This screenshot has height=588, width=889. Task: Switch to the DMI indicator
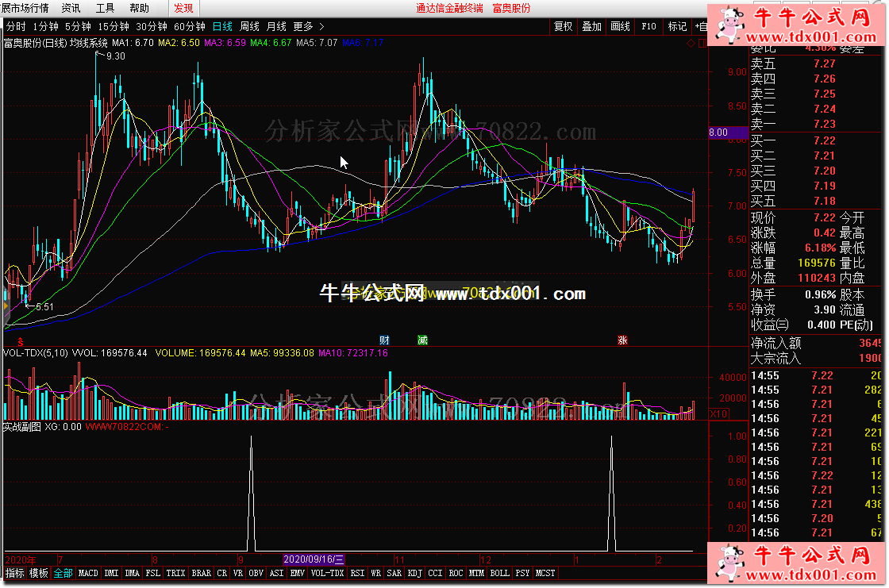112,573
